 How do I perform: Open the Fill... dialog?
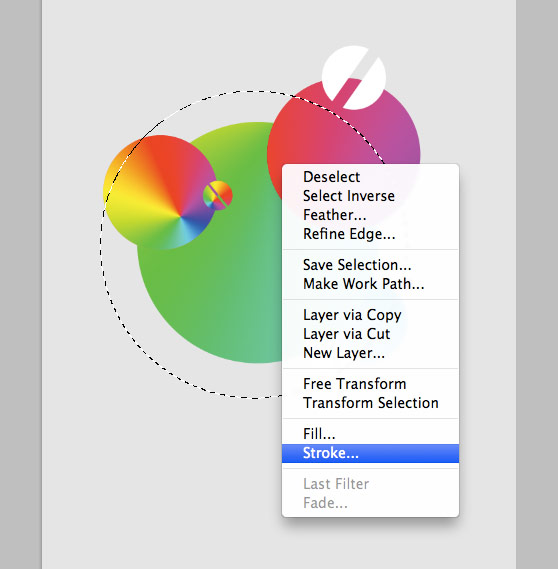coord(370,434)
